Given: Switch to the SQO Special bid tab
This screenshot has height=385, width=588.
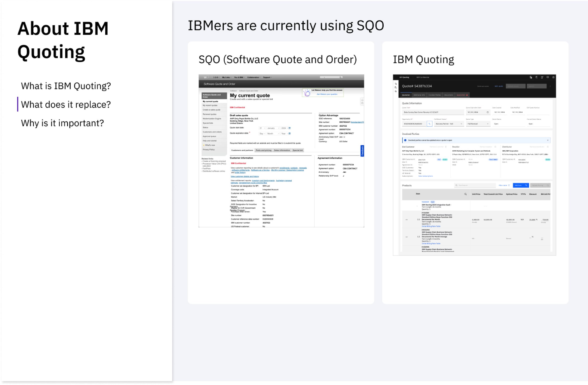Looking at the screenshot, I should pos(298,150).
